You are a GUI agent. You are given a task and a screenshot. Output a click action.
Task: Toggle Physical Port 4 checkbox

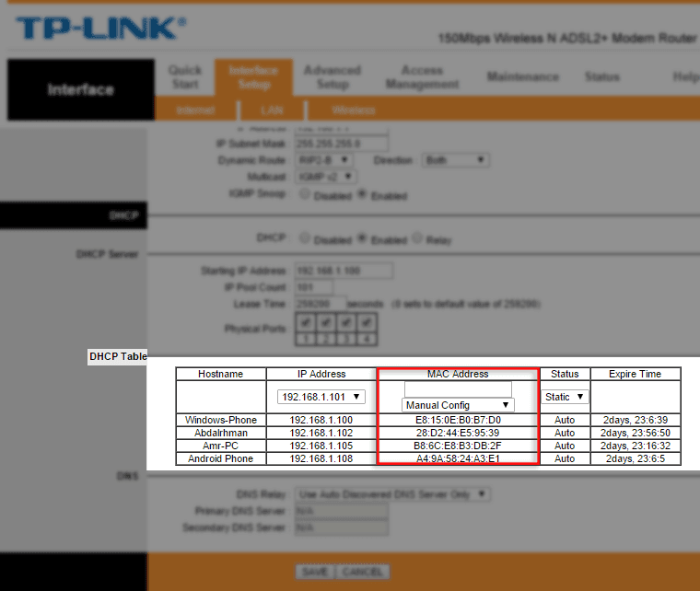(x=367, y=322)
